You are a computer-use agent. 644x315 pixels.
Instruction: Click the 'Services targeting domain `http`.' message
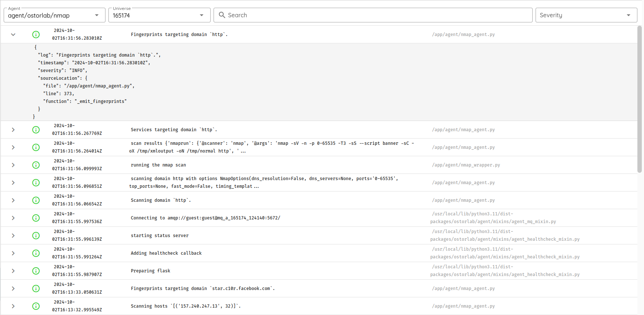(x=174, y=130)
